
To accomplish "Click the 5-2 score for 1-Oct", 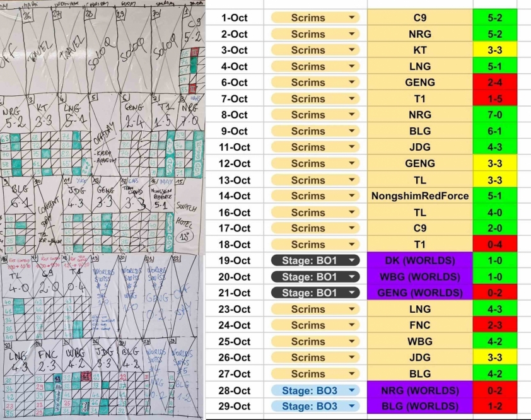I will click(495, 18).
